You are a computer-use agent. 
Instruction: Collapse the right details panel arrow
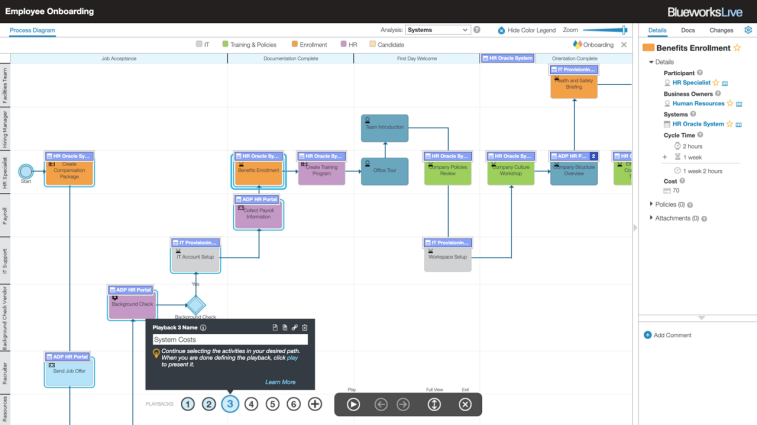pyautogui.click(x=635, y=227)
